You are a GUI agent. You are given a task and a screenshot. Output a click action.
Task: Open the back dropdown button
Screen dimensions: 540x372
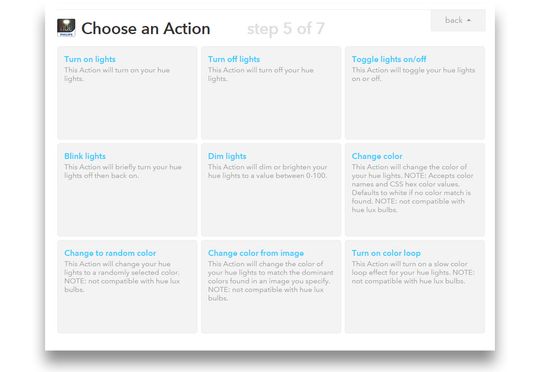[458, 21]
